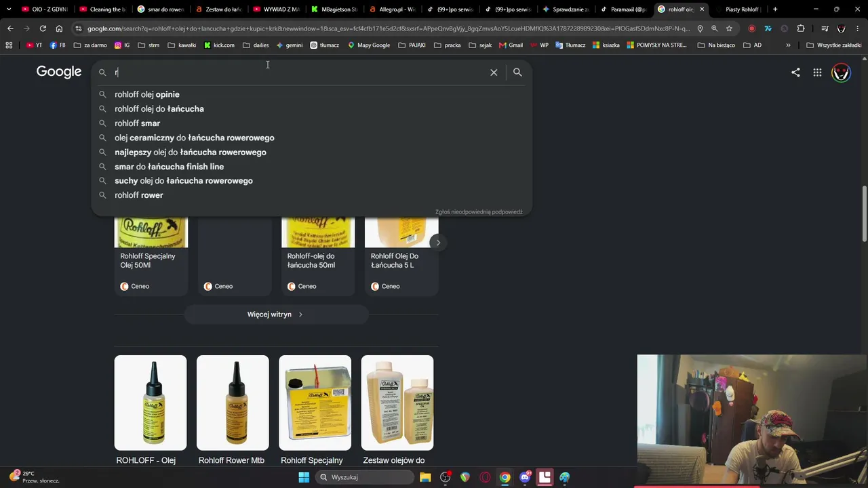Bookmark this page with the star icon
Image resolution: width=868 pixels, height=488 pixels.
click(729, 28)
